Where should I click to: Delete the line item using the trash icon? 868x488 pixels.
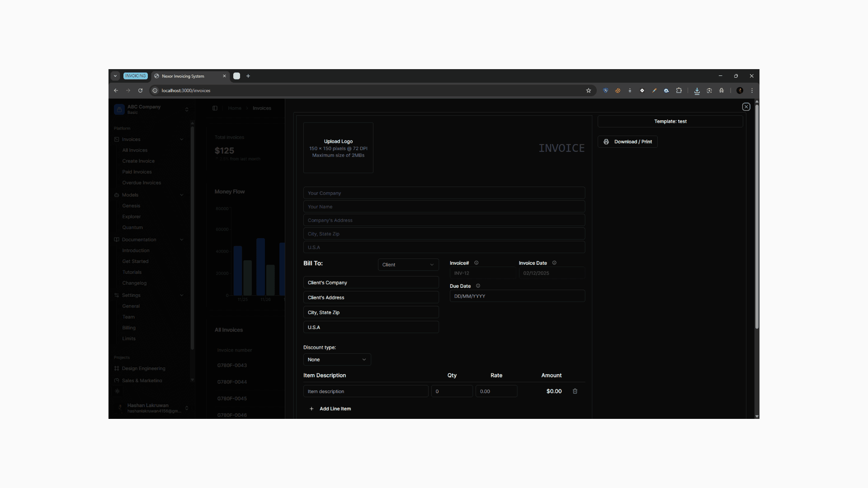(575, 391)
